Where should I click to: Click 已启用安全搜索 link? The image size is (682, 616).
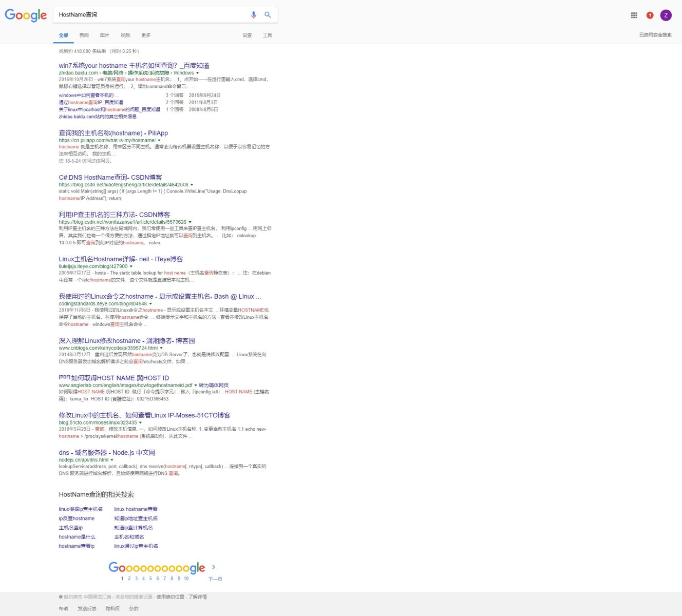pos(655,35)
